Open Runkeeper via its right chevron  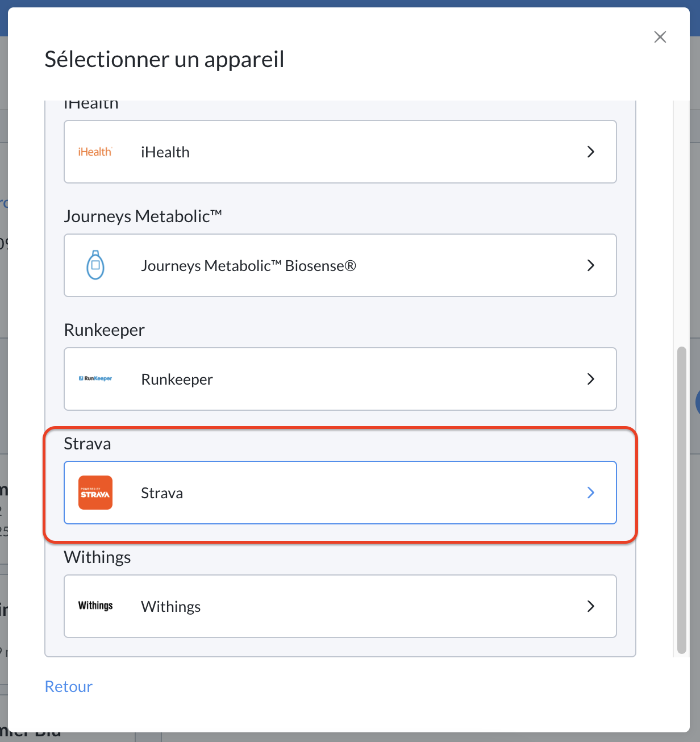click(591, 379)
